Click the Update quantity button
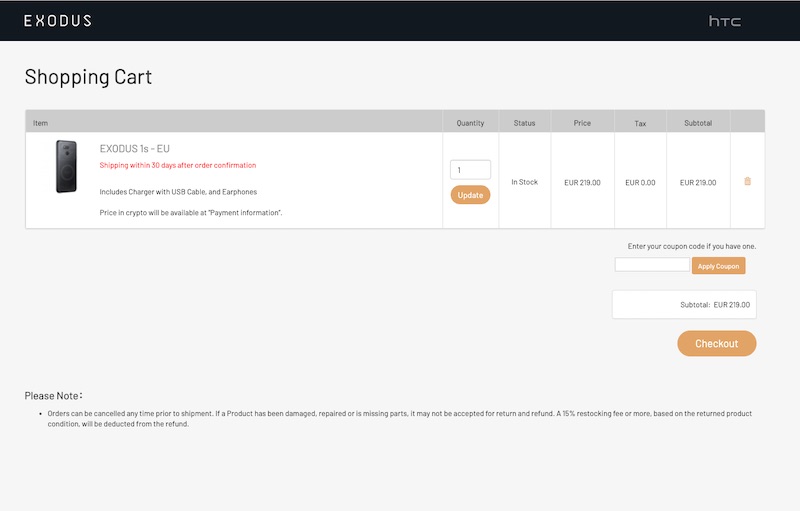 (470, 195)
